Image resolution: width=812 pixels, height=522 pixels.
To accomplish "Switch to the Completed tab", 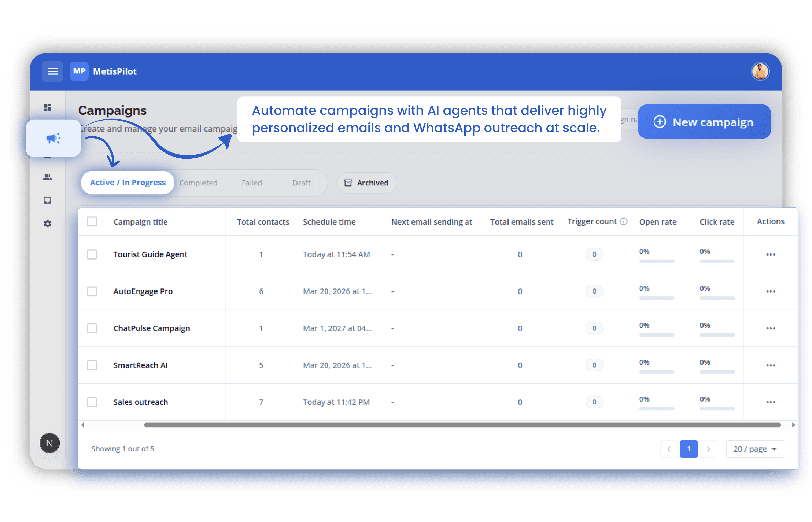I will tap(199, 183).
